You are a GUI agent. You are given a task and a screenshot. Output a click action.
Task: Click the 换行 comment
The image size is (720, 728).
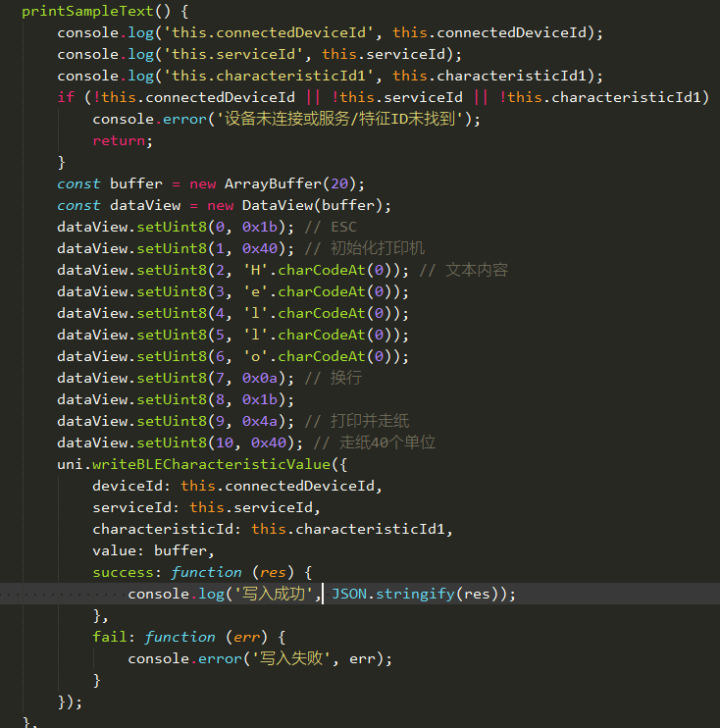[x=333, y=378]
